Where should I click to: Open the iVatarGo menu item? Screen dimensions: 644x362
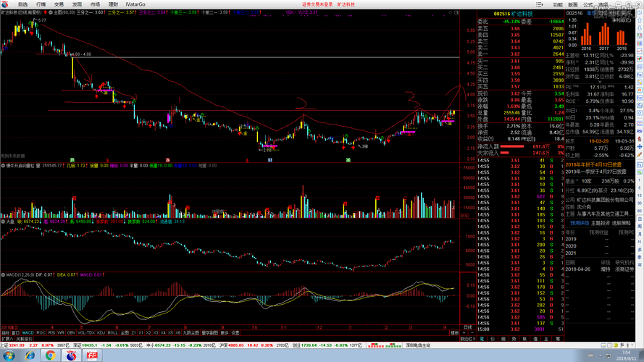tap(135, 4)
